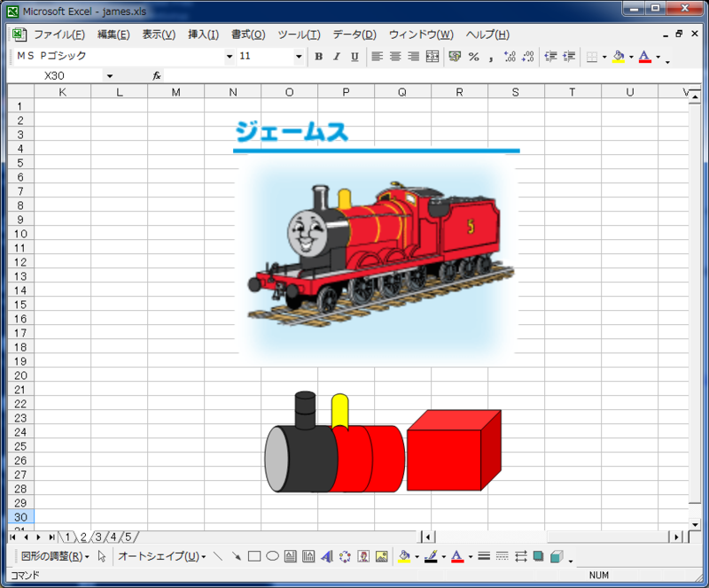Open the ツール(T) menu
Image resolution: width=709 pixels, height=588 pixels.
tap(299, 35)
